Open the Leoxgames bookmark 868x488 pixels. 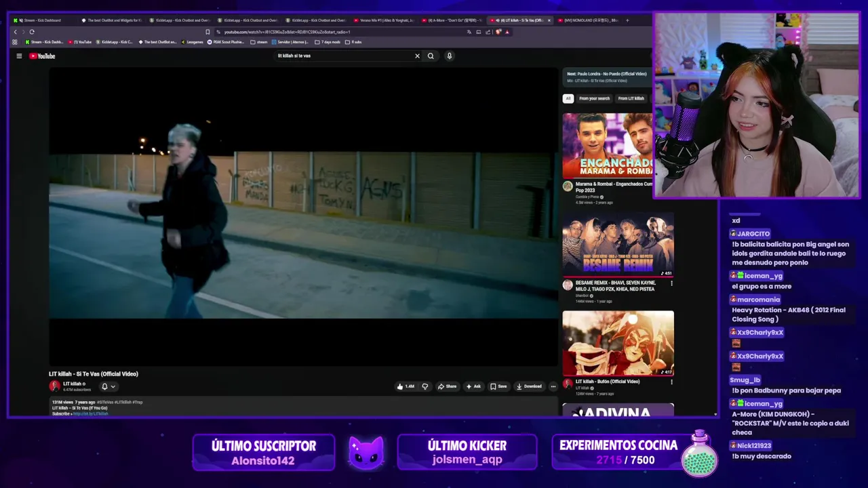[x=192, y=42]
